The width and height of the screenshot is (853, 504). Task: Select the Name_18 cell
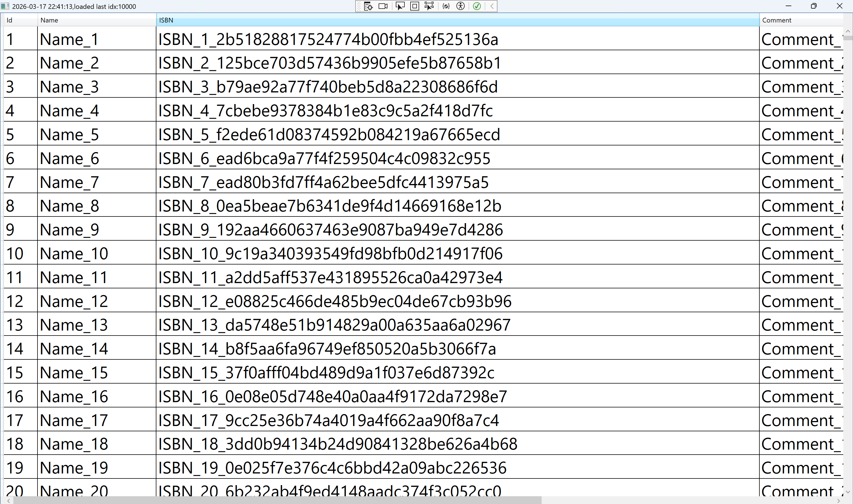click(97, 443)
